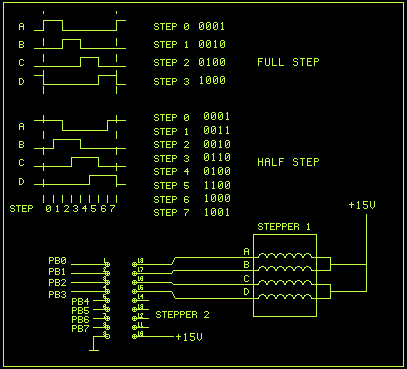Click the half-step code 0001 for STEP 0
Screen dimensions: 407x369
coord(217,116)
